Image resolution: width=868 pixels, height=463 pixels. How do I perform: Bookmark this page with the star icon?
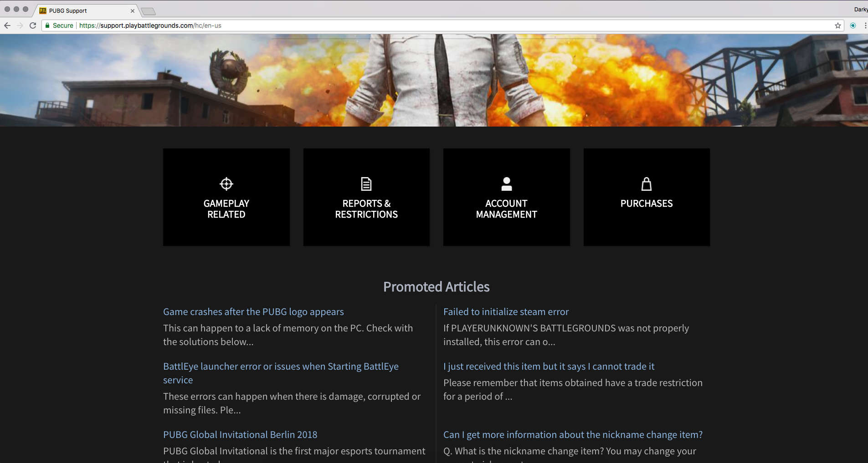coord(837,25)
